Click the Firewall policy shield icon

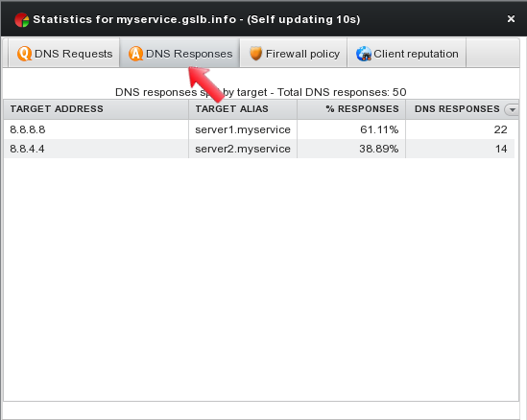(x=255, y=54)
